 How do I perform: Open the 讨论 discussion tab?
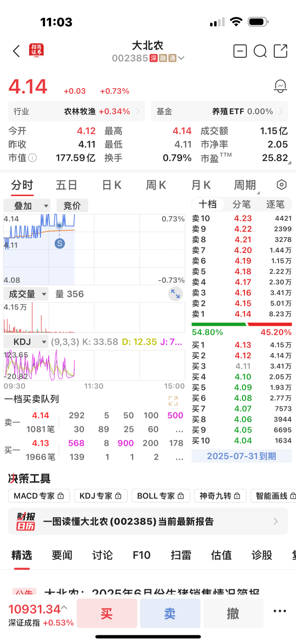[102, 555]
